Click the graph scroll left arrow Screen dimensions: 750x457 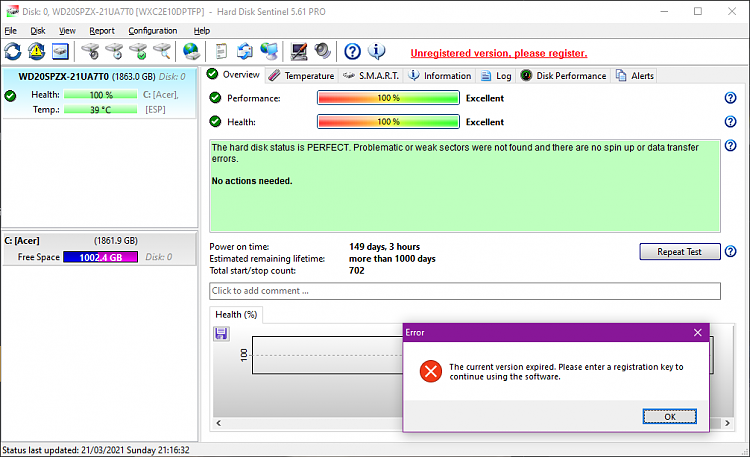point(219,423)
